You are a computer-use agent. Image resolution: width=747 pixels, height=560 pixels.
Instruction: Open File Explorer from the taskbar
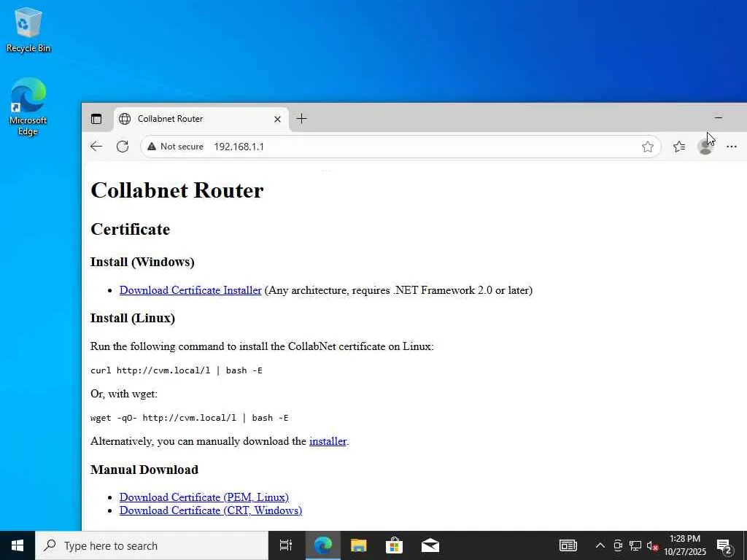click(x=358, y=545)
